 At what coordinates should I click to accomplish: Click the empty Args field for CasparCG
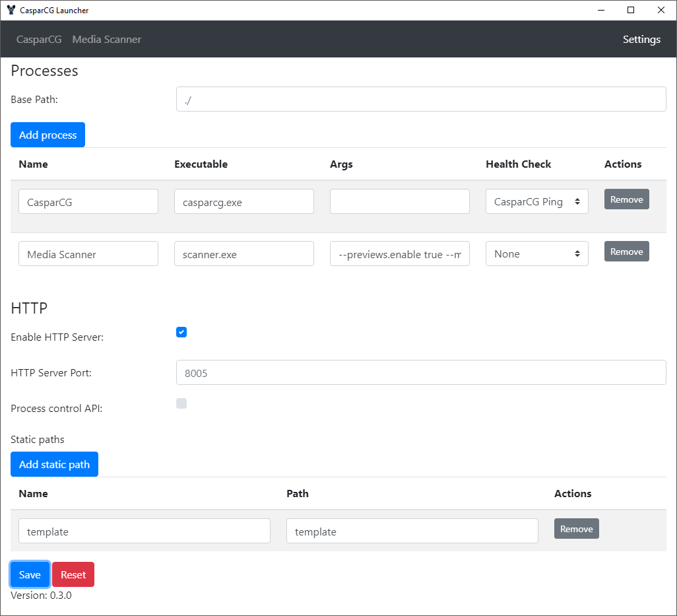coord(400,202)
